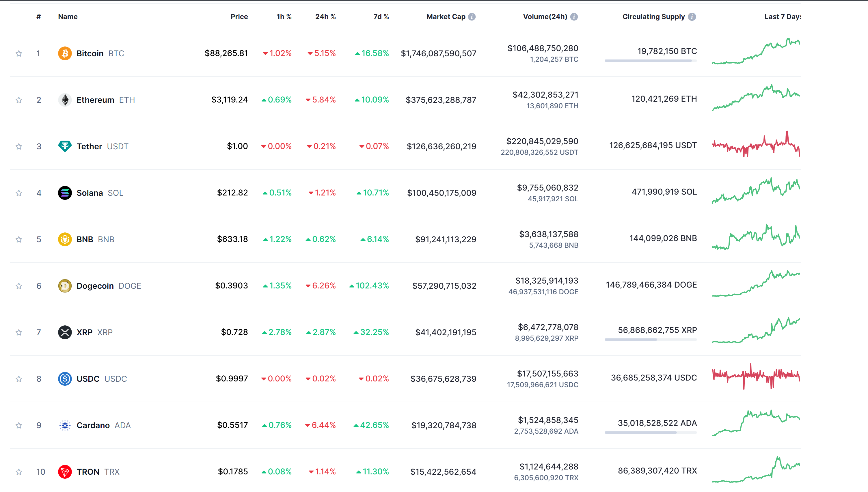The width and height of the screenshot is (868, 492).
Task: Click the Market Cap info icon
Action: point(472,17)
